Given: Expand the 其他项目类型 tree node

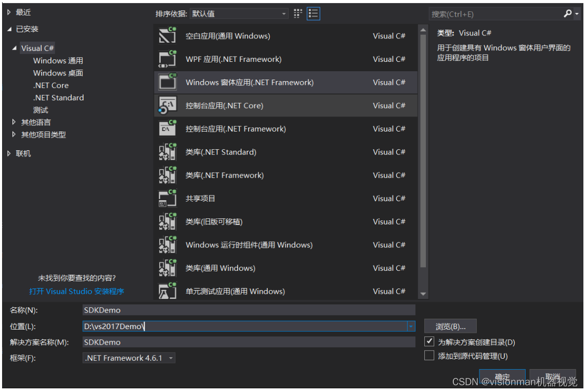Looking at the screenshot, I should [14, 134].
